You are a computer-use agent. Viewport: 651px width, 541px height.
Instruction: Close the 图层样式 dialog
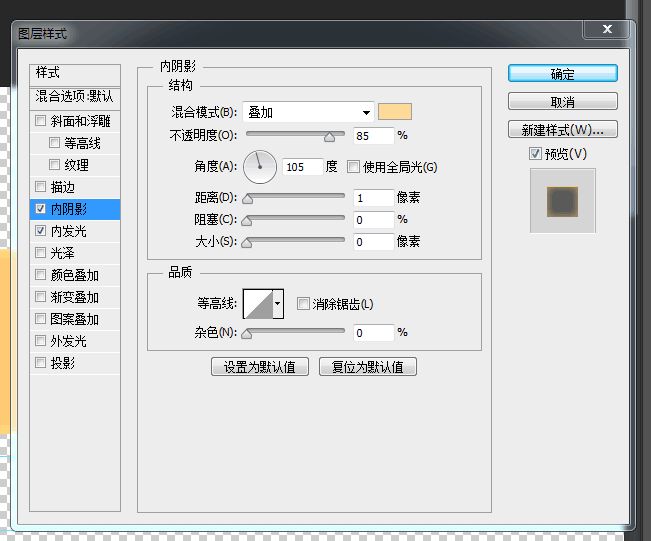(x=607, y=29)
